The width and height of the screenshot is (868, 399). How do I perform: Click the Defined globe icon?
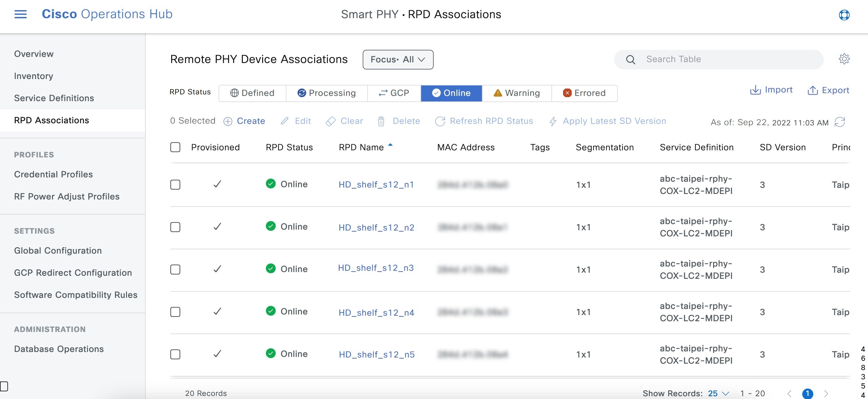click(x=234, y=93)
